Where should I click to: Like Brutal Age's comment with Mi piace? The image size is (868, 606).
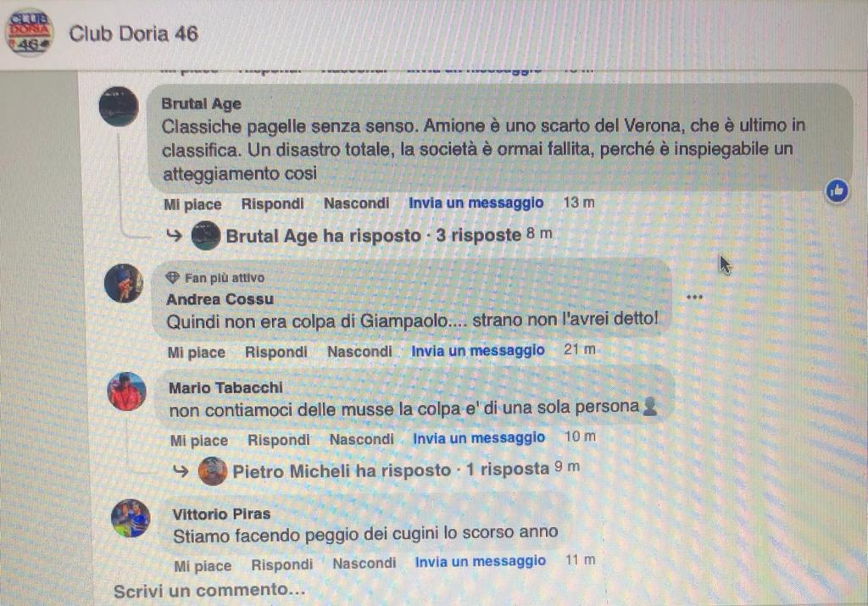[192, 204]
